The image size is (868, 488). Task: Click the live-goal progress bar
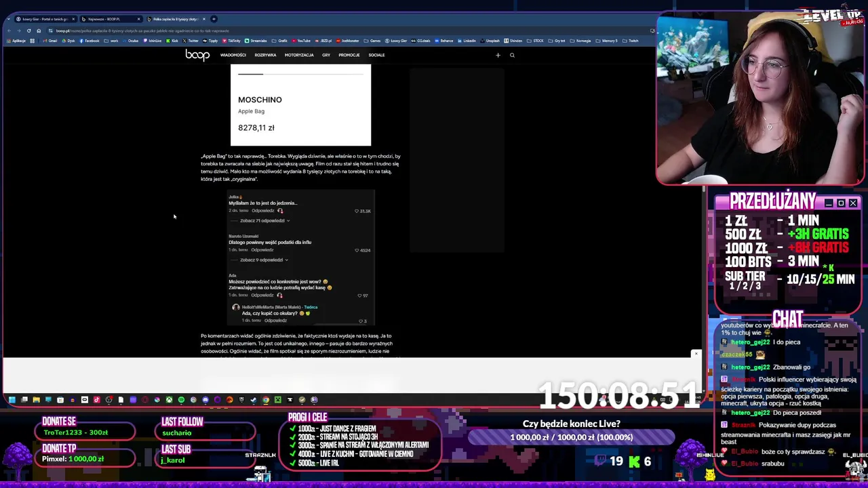click(571, 437)
